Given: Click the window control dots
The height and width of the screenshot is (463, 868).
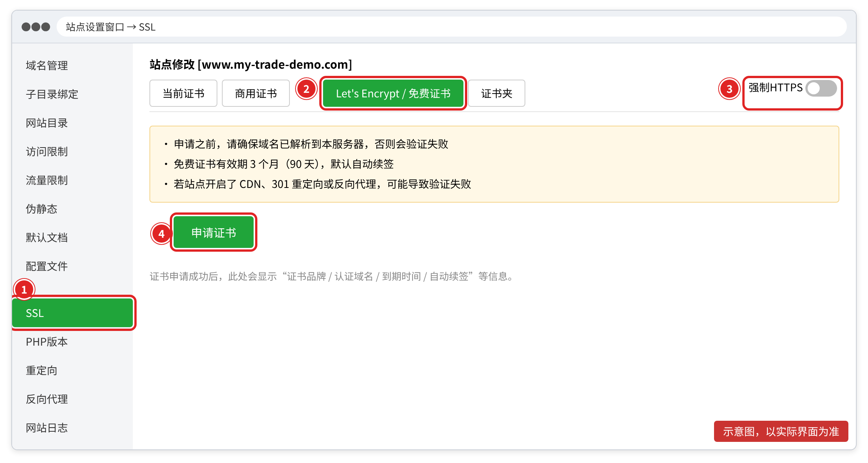Looking at the screenshot, I should (36, 27).
